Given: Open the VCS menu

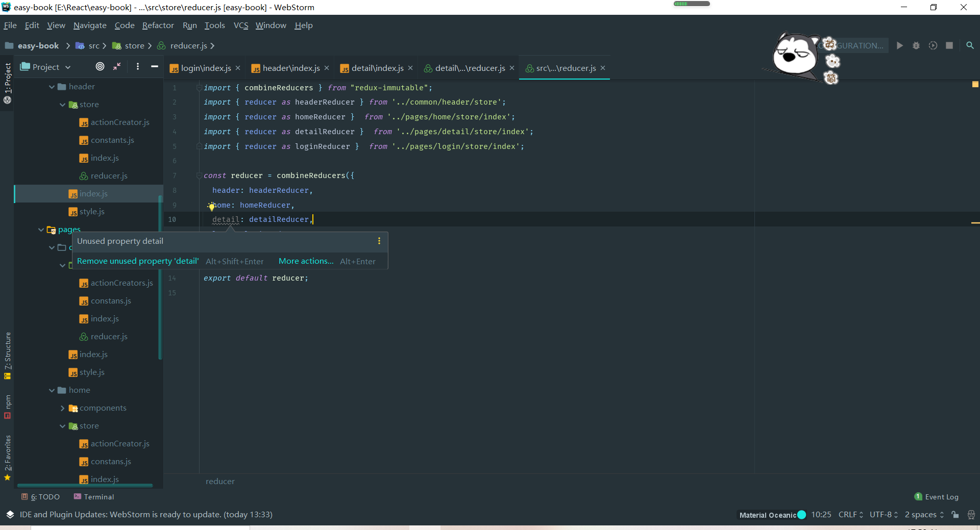Looking at the screenshot, I should click(241, 25).
